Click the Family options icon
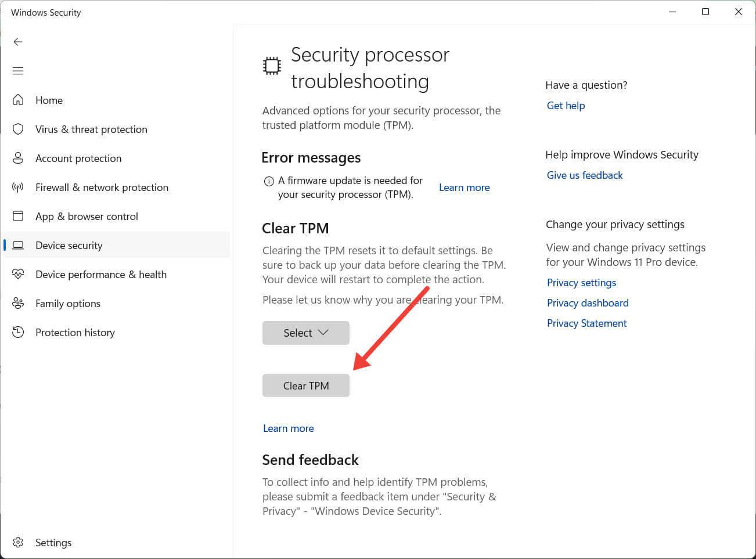The width and height of the screenshot is (756, 559). coord(18,303)
